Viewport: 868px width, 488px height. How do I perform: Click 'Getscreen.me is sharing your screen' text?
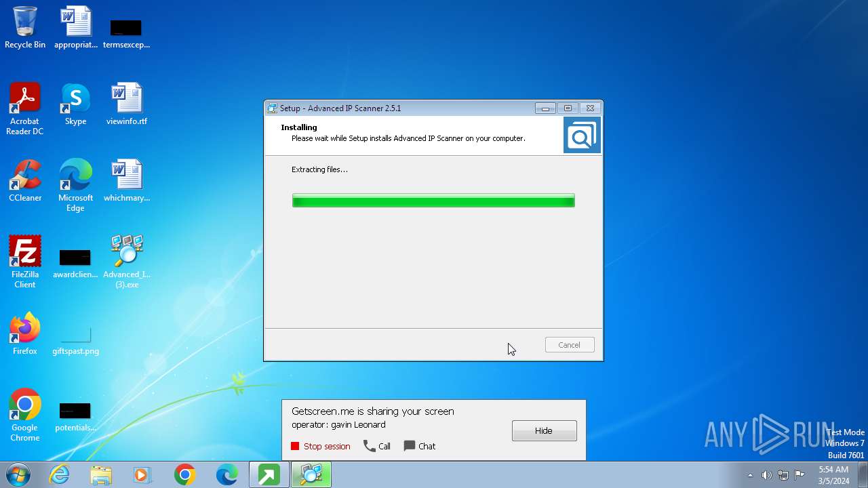click(x=373, y=411)
